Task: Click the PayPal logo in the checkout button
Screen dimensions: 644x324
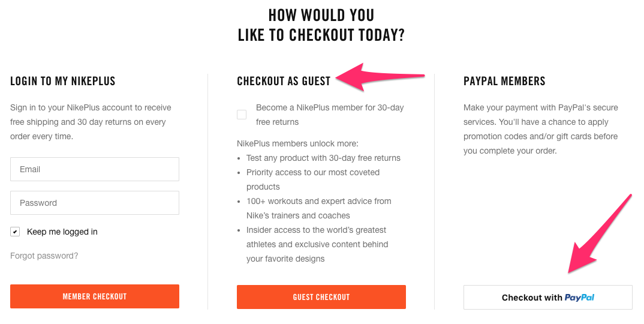Action: [x=579, y=298]
